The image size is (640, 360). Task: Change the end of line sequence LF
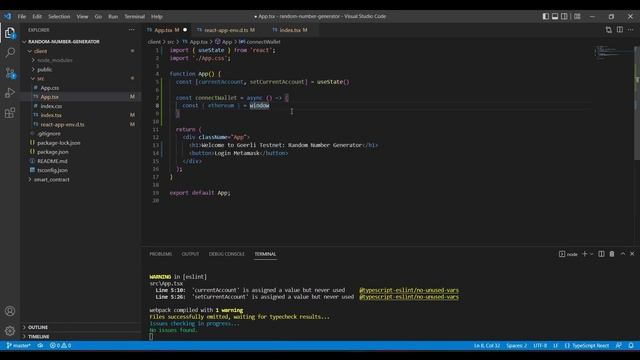pyautogui.click(x=556, y=345)
